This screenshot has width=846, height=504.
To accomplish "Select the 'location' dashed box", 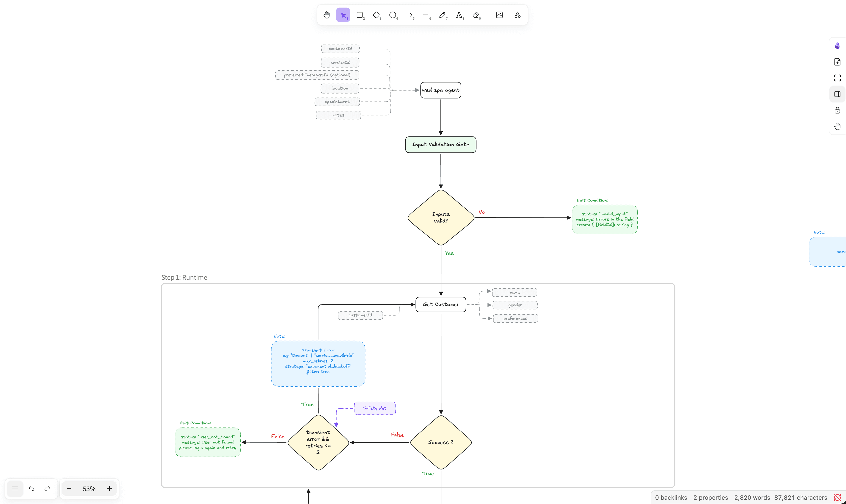I will click(340, 88).
